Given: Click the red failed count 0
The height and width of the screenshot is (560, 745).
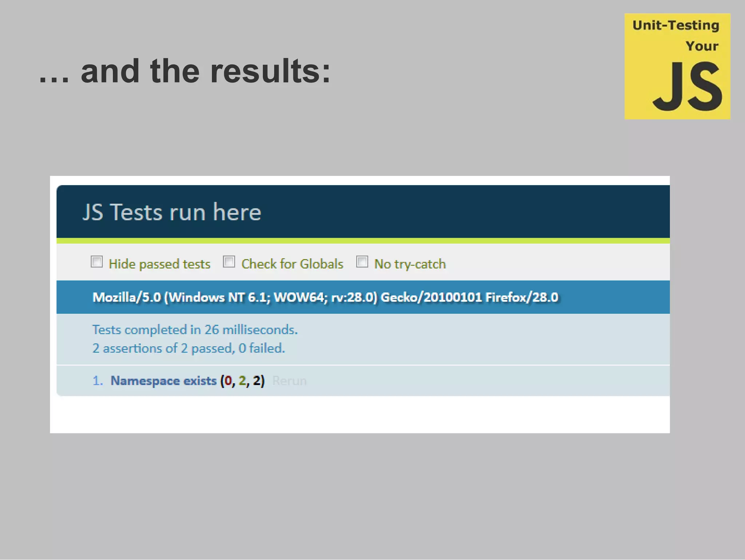Looking at the screenshot, I should pos(228,381).
